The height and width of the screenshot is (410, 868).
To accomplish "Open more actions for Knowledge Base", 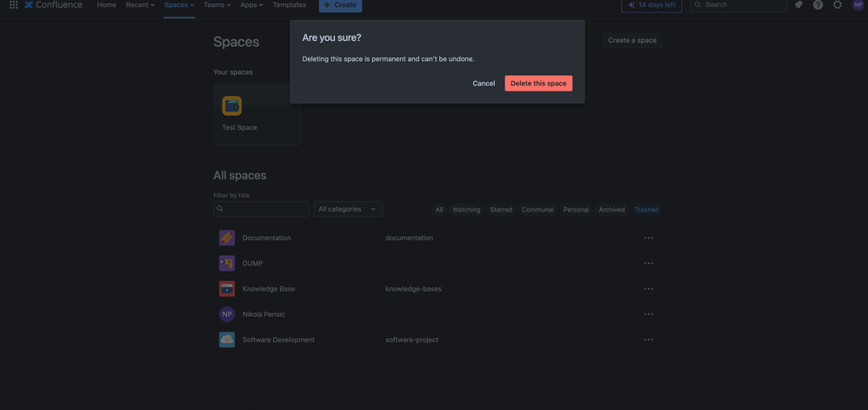I will [649, 289].
